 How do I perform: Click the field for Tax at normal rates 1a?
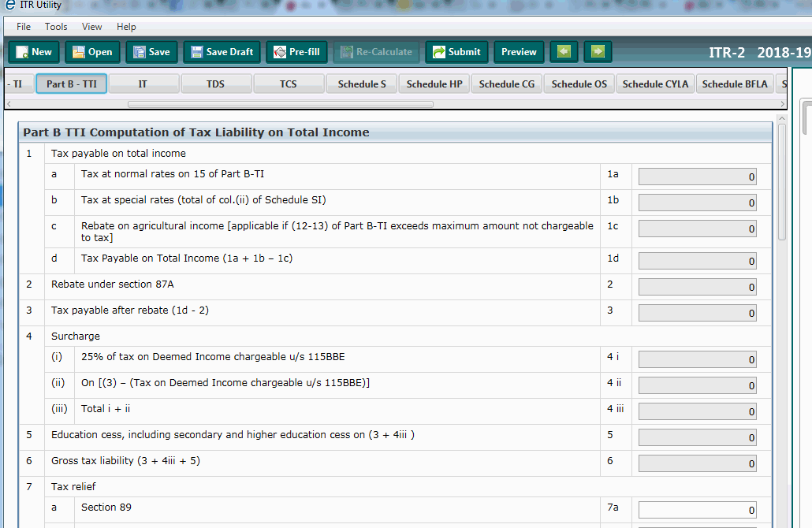[x=697, y=176]
